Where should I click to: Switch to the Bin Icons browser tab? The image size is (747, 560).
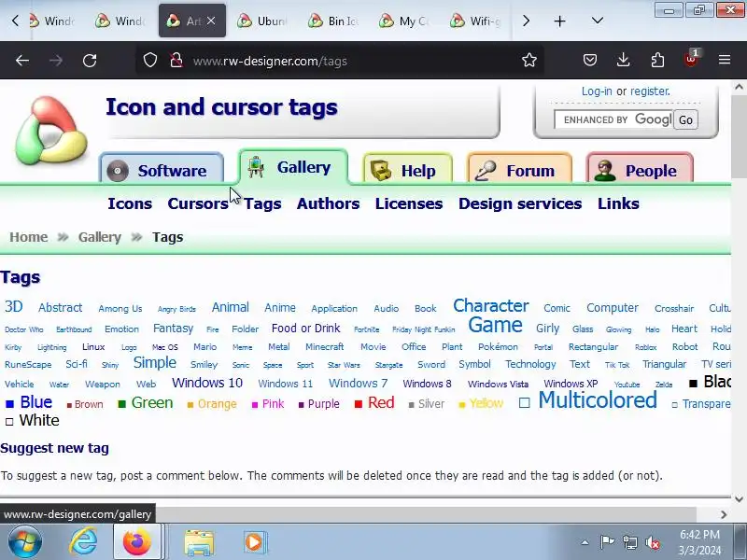point(333,21)
